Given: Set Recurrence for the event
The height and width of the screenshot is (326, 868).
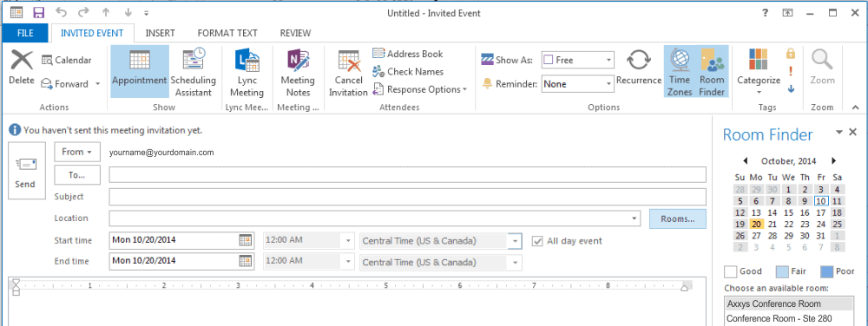Looking at the screenshot, I should (x=639, y=67).
